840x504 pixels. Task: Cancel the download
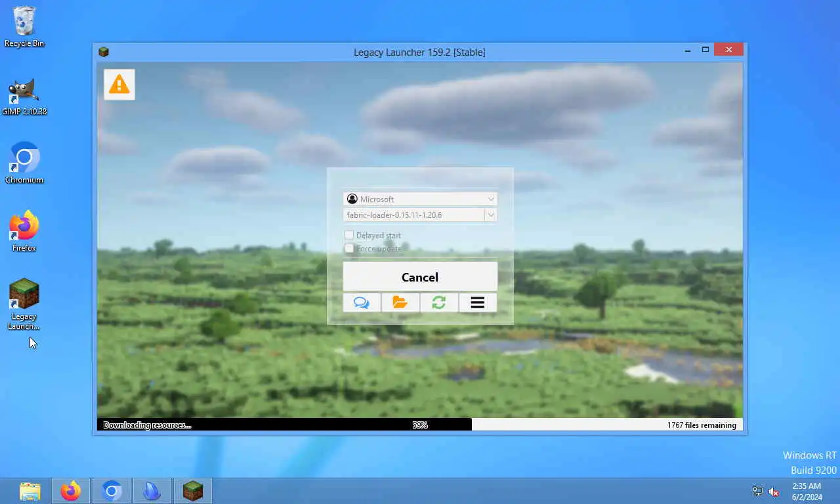tap(420, 277)
